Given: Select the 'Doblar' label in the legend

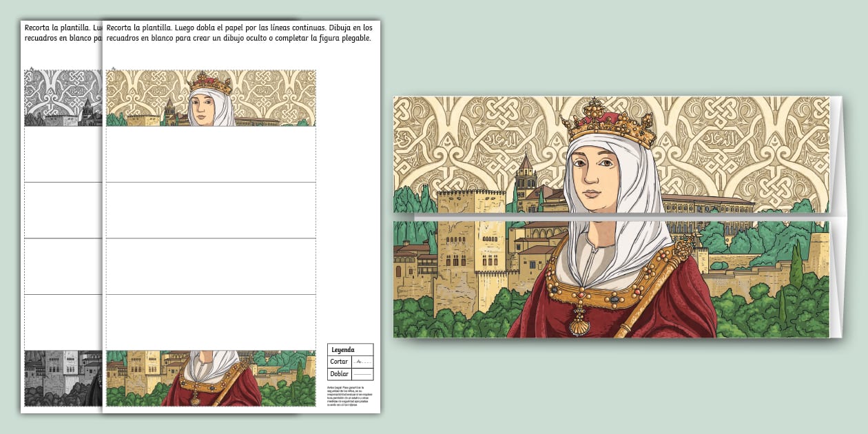Looking at the screenshot, I should [340, 374].
